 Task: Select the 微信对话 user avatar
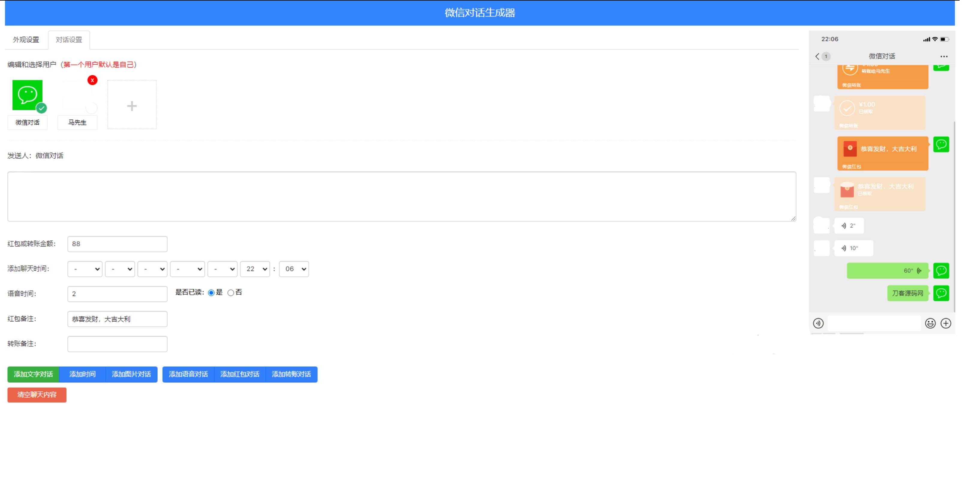[x=27, y=95]
